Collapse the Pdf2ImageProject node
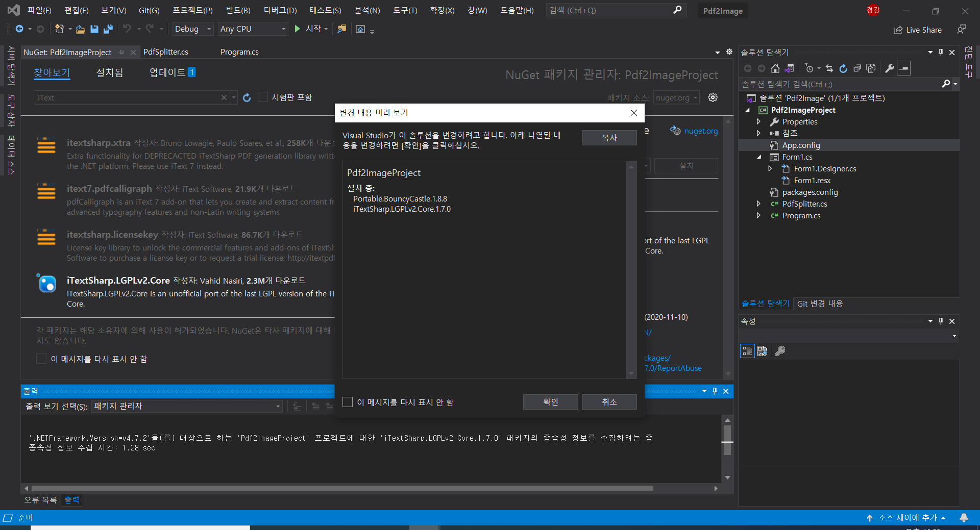This screenshot has width=980, height=530. pyautogui.click(x=748, y=110)
